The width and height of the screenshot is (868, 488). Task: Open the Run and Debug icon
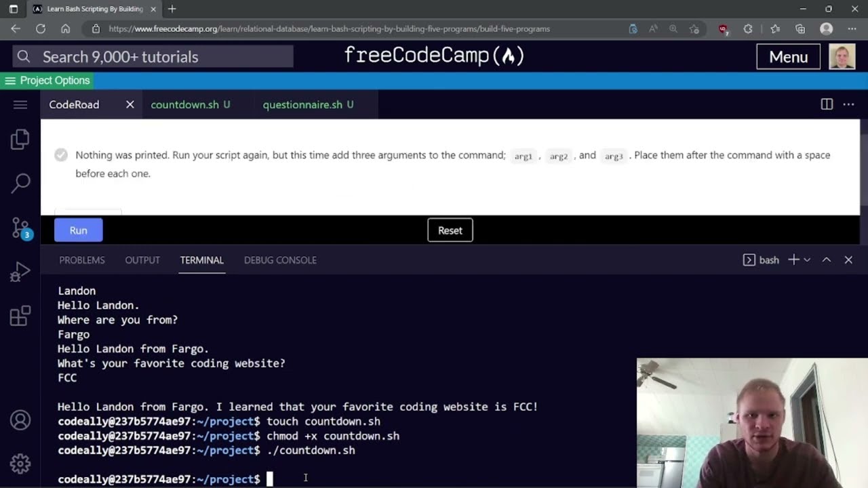pos(20,272)
